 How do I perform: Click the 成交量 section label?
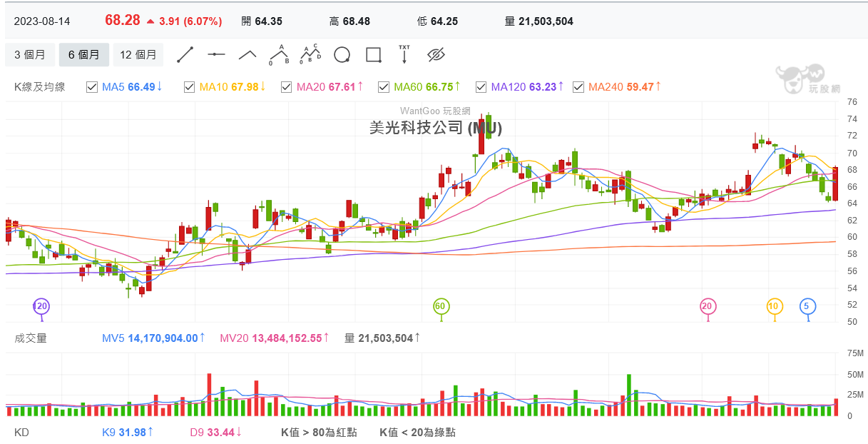(x=31, y=338)
